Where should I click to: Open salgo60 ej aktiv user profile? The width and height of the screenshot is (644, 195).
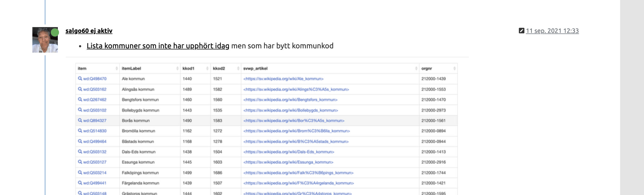point(89,31)
